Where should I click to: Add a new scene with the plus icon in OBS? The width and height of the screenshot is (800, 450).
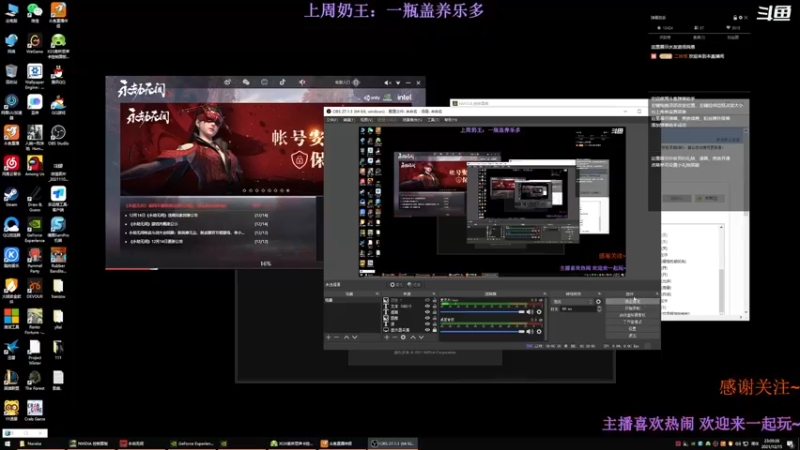click(x=328, y=337)
